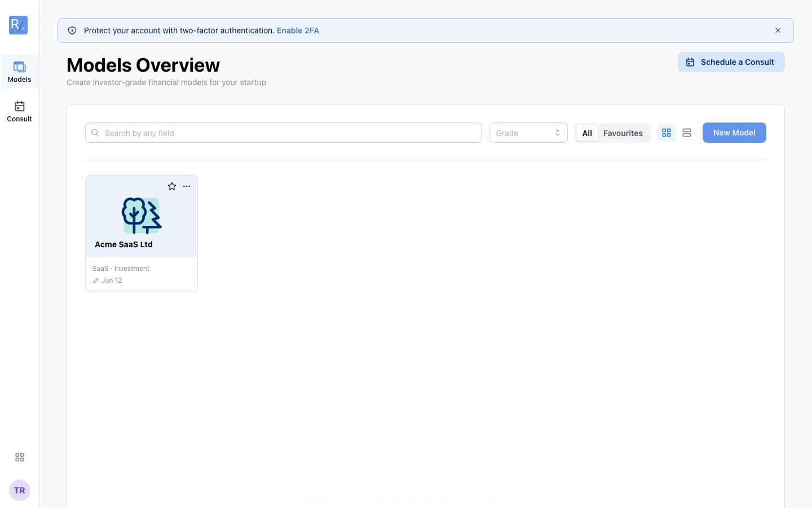Open the TR user avatar menu

[x=20, y=491]
